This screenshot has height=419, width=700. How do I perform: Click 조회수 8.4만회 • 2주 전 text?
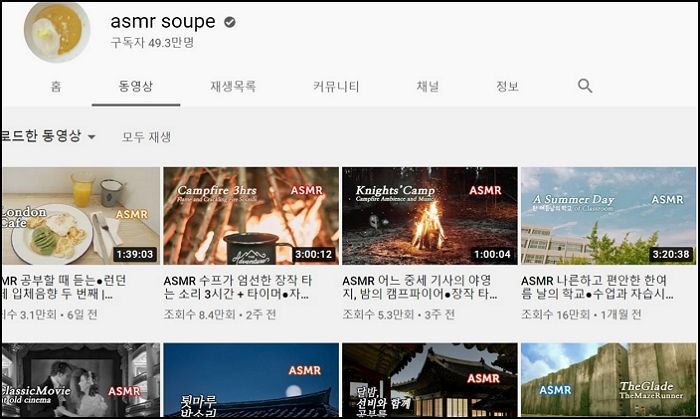pos(220,315)
